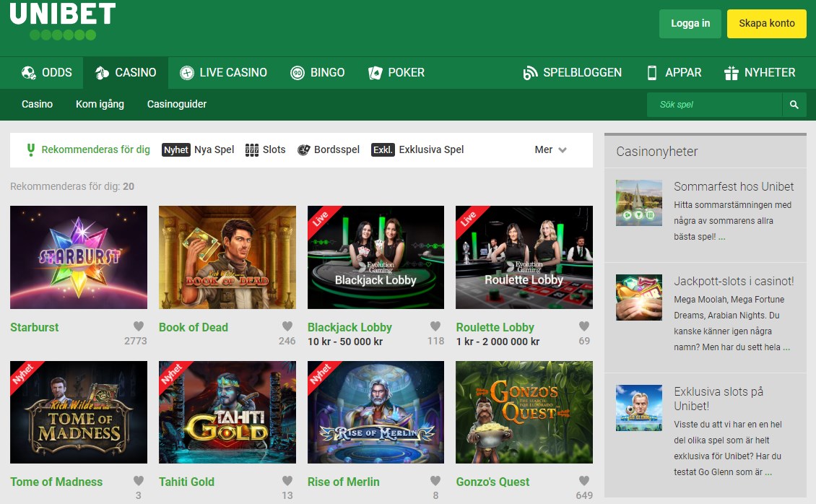The width and height of the screenshot is (816, 504).
Task: Open the Exklusiva slots på Unibet article
Action: [719, 399]
